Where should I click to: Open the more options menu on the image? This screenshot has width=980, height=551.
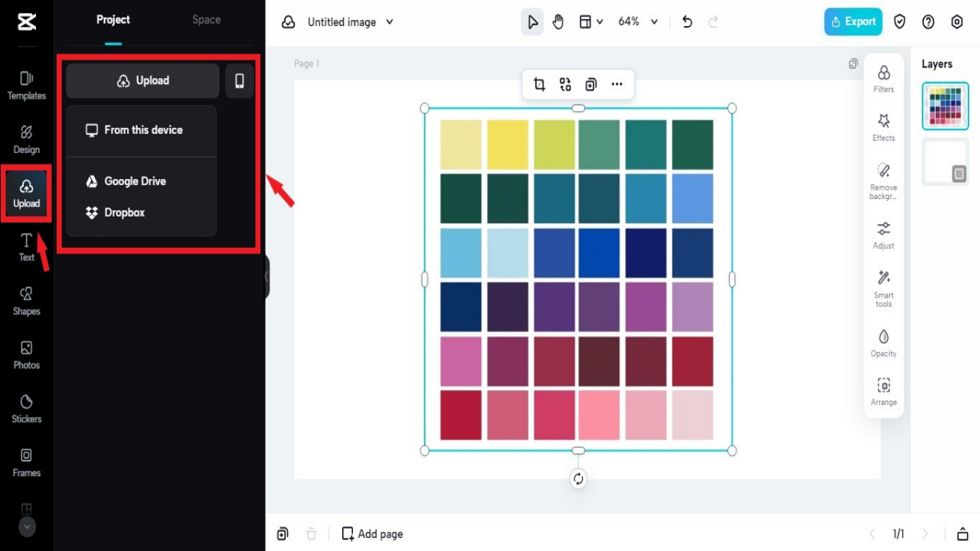(x=617, y=84)
